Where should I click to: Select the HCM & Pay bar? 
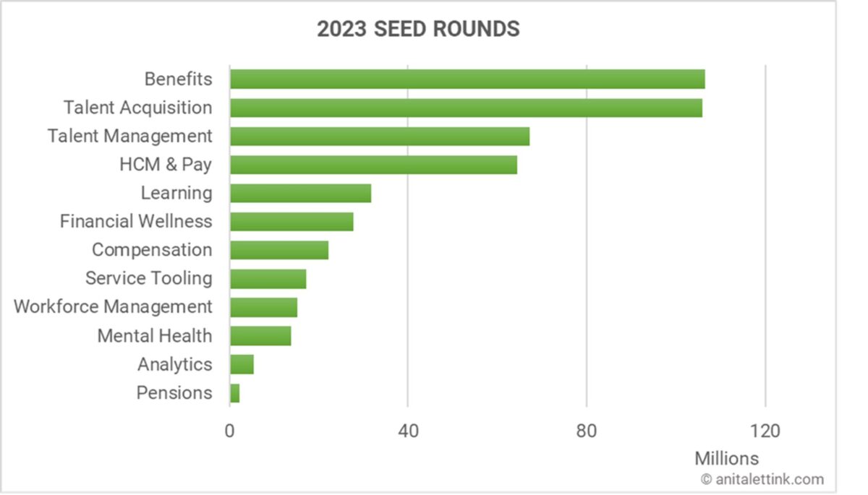(373, 165)
